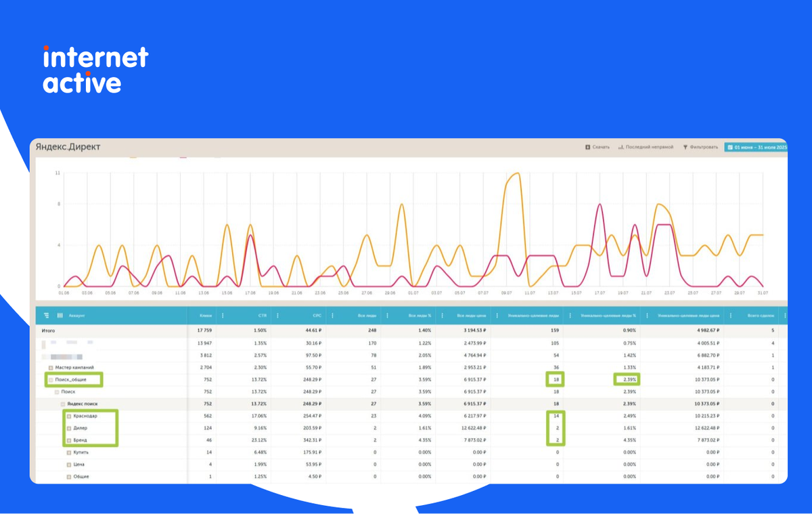Open the column menu dots after Все лиды %
Image resolution: width=812 pixels, height=514 pixels.
443,316
